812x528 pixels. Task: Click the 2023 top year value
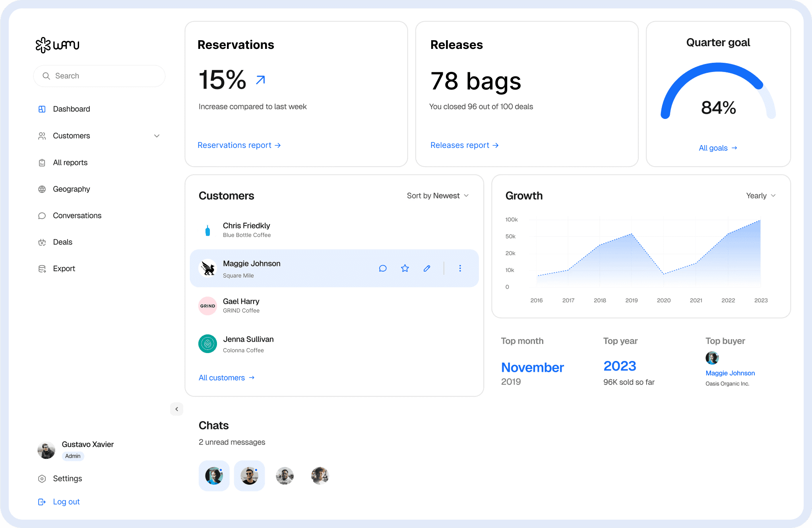pyautogui.click(x=620, y=366)
